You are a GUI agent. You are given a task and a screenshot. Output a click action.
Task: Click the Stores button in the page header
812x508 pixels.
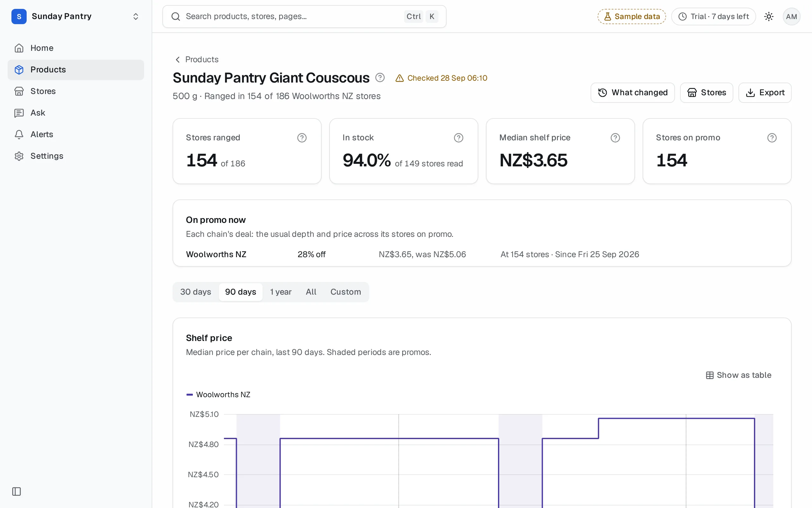point(706,93)
